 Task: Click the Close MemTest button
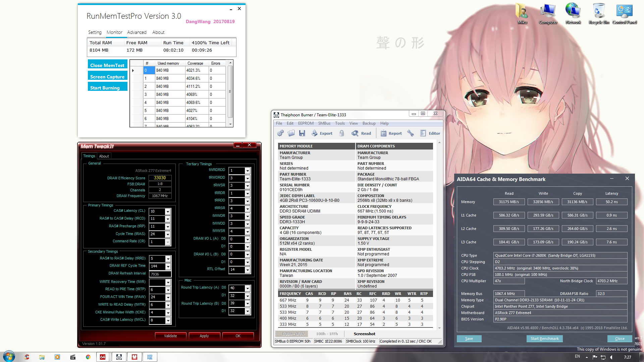[107, 65]
